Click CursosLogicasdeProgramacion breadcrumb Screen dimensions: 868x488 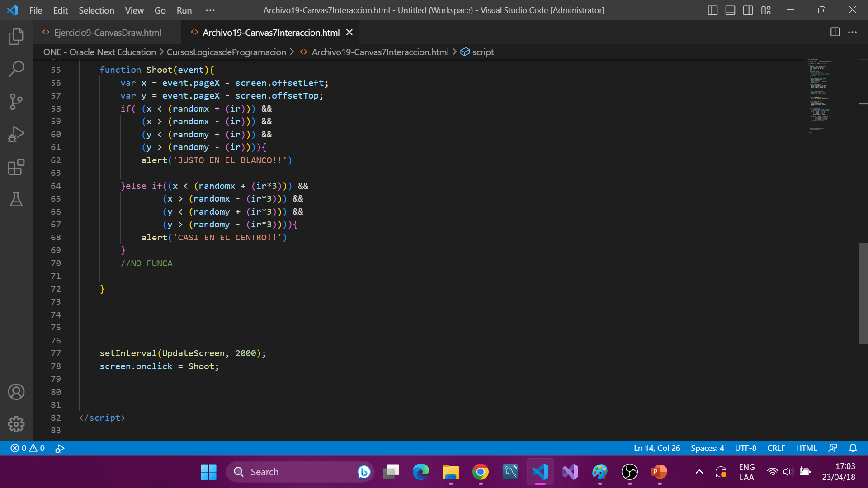click(x=226, y=52)
